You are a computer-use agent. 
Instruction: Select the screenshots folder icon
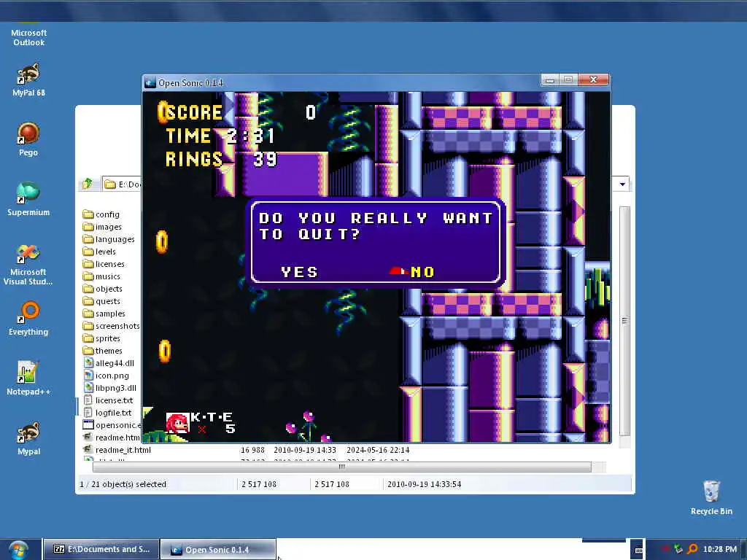[88, 326]
